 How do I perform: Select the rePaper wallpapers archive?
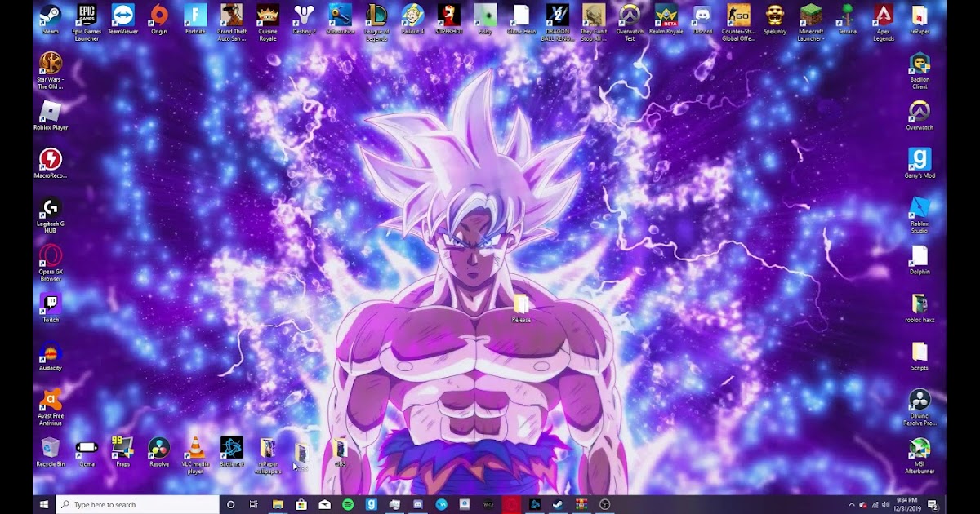click(x=268, y=455)
